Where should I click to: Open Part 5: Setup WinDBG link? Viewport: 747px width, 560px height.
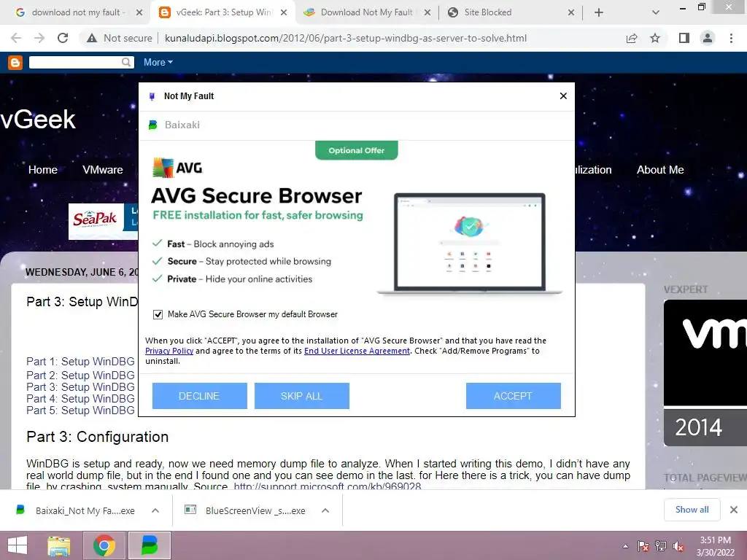(80, 411)
